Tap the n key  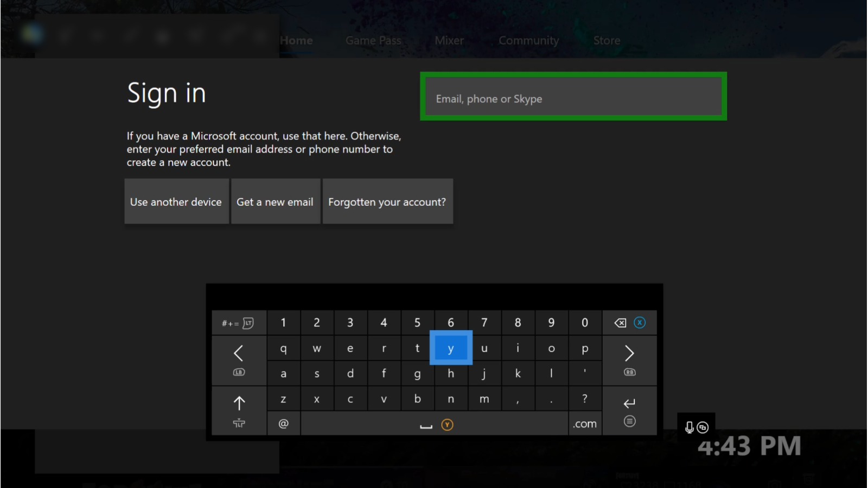click(x=451, y=398)
